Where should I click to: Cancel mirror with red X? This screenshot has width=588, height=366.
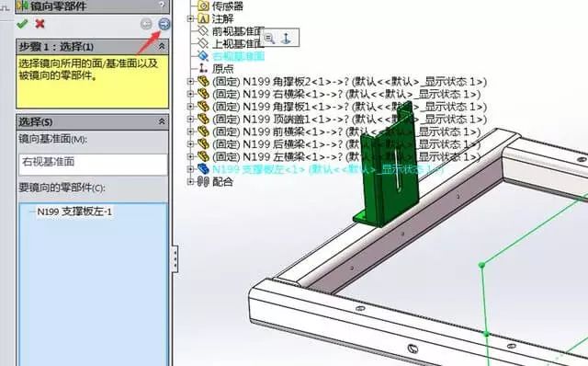[40, 24]
